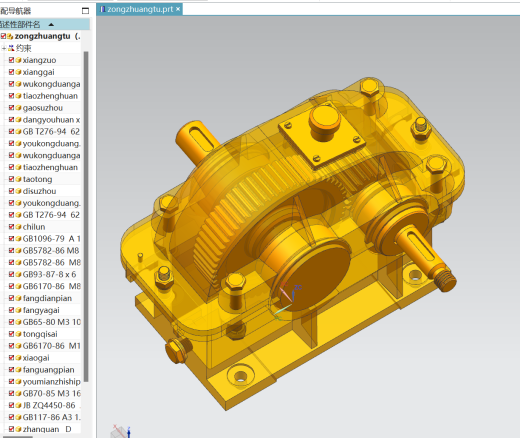Select the first wukongduanga component
Viewport: 520px width, 438px height.
point(51,84)
